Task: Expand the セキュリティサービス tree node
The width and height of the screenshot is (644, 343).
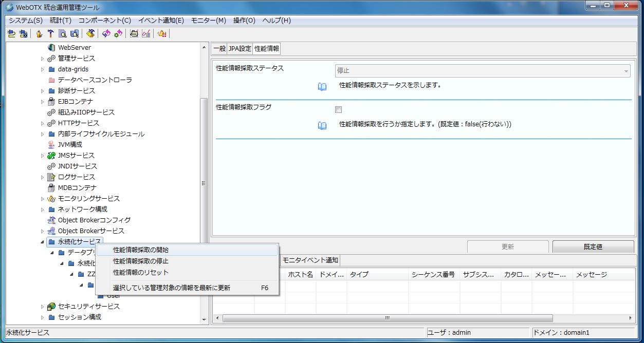Action: [43, 307]
